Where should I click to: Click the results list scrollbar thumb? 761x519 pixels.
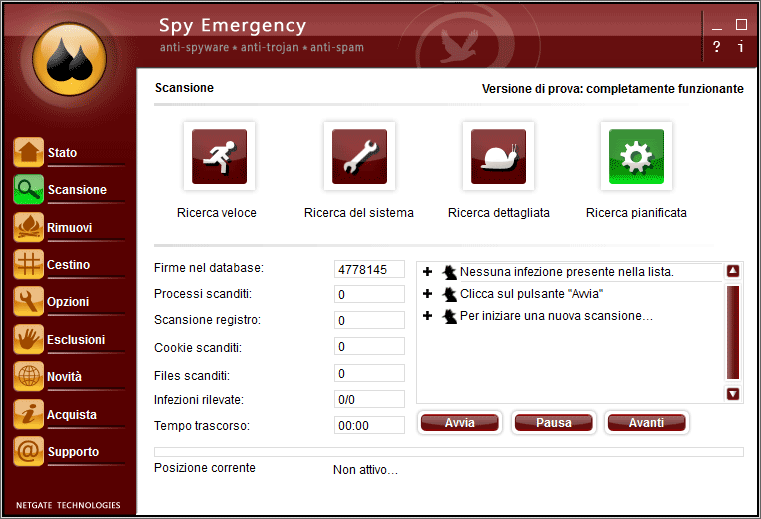click(733, 332)
